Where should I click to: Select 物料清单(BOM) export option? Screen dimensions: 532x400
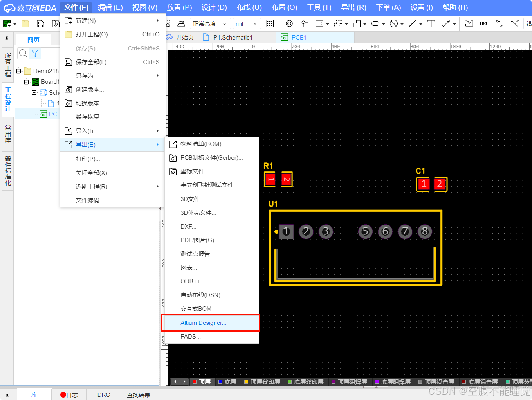coord(212,144)
